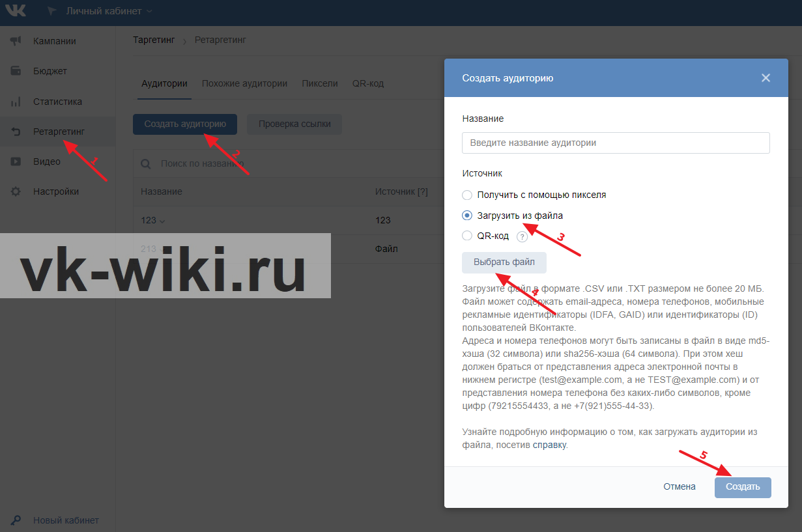Image resolution: width=802 pixels, height=532 pixels.
Task: Click the Video play icon in sidebar
Action: pyautogui.click(x=16, y=161)
